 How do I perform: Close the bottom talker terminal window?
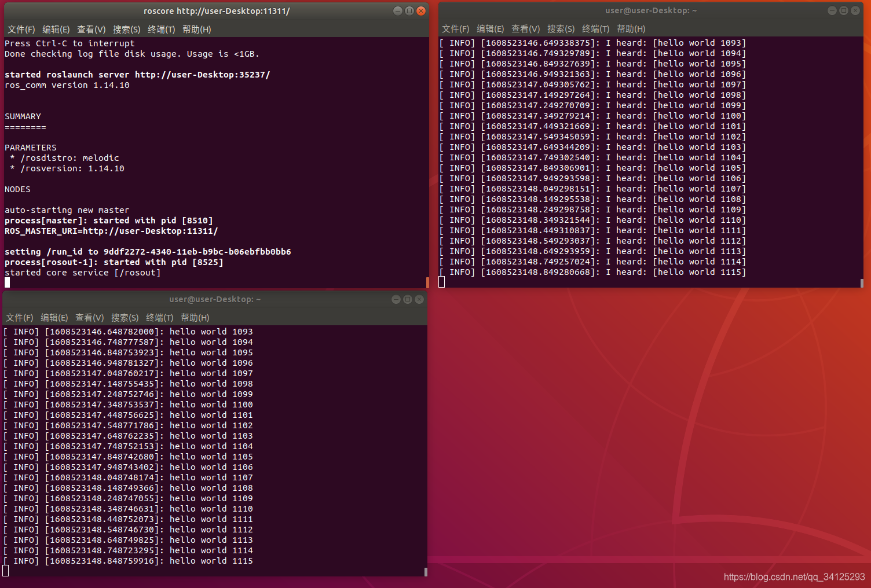pyautogui.click(x=419, y=299)
